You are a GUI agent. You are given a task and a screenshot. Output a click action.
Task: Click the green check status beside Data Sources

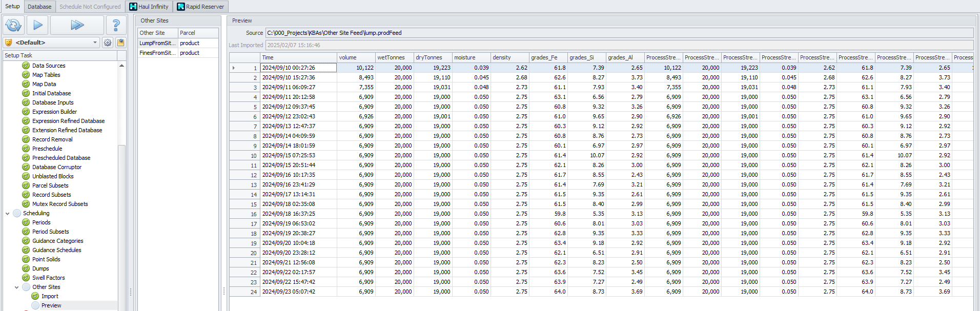[26, 66]
